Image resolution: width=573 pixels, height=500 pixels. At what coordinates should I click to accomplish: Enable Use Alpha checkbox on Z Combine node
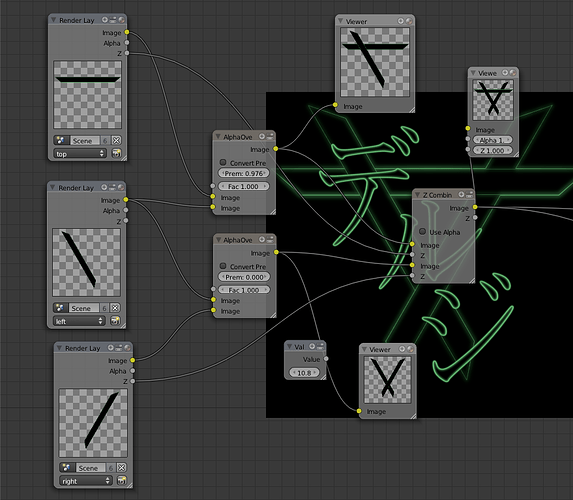pos(422,231)
